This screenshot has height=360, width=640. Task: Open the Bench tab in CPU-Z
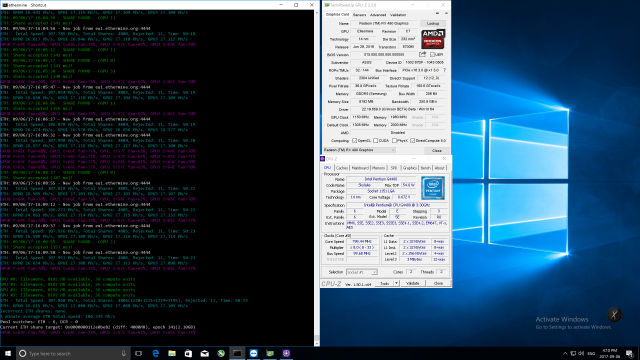(x=425, y=168)
